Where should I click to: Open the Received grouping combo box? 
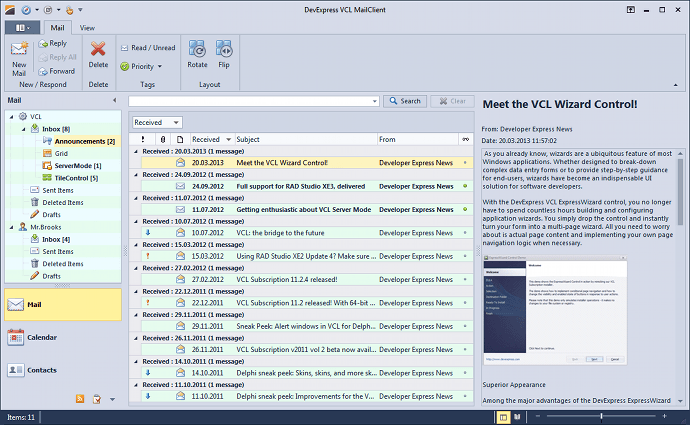click(x=157, y=122)
